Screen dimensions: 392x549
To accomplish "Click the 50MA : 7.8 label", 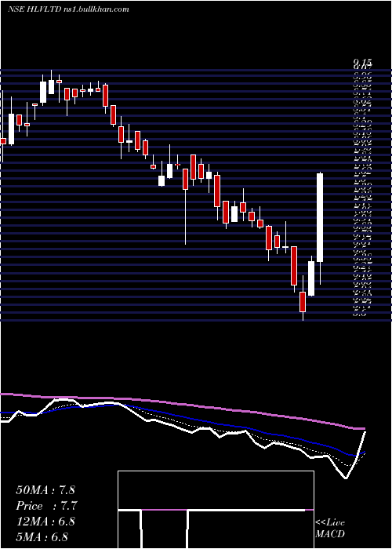I will (x=45, y=490).
